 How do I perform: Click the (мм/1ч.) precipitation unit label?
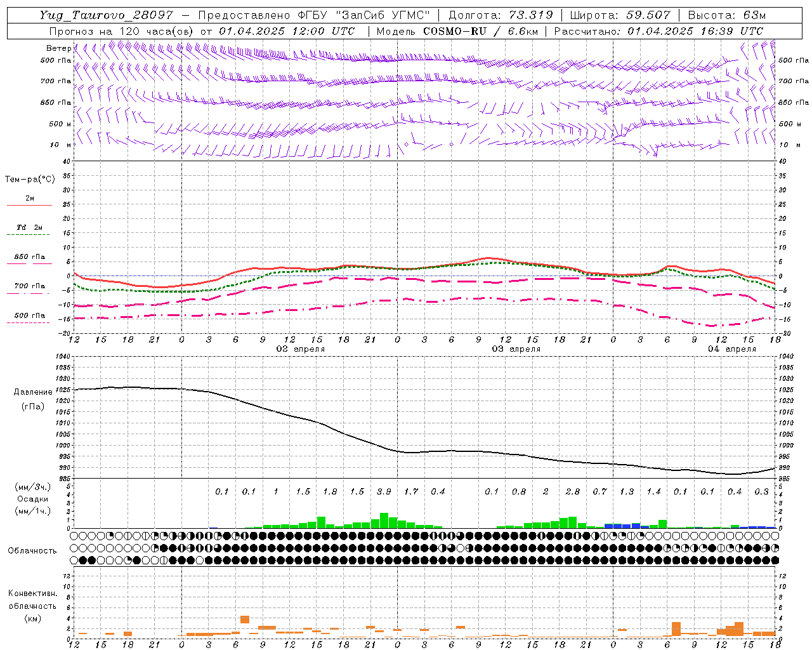32,511
